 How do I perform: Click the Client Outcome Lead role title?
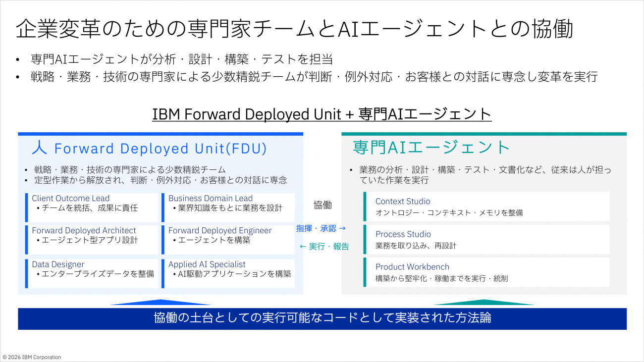coord(71,198)
